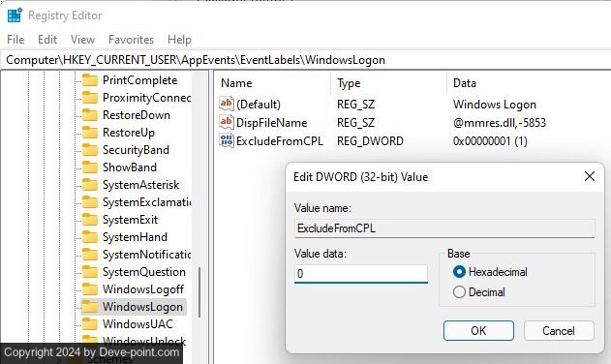The width and height of the screenshot is (611, 364).
Task: Select the SecurityBand folder icon
Action: 90,150
